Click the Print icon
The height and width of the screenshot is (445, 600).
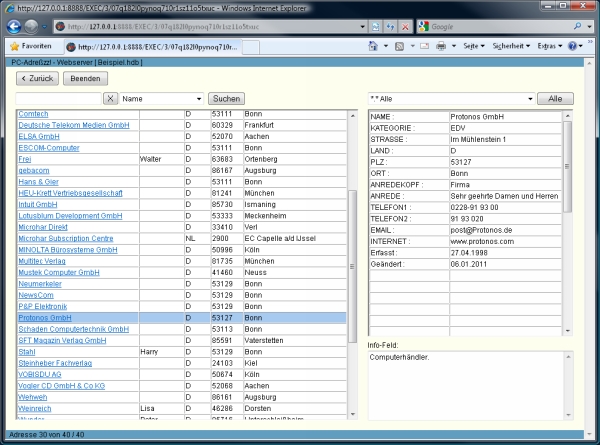point(441,46)
